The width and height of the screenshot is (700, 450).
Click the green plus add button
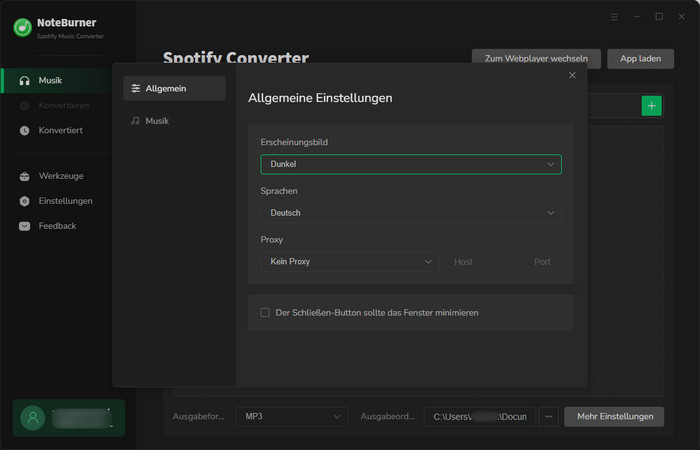(651, 106)
